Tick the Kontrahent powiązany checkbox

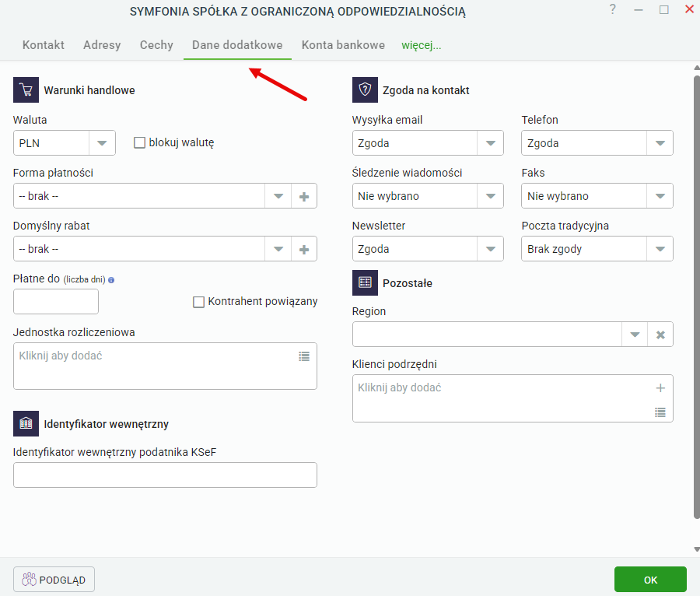tap(198, 302)
